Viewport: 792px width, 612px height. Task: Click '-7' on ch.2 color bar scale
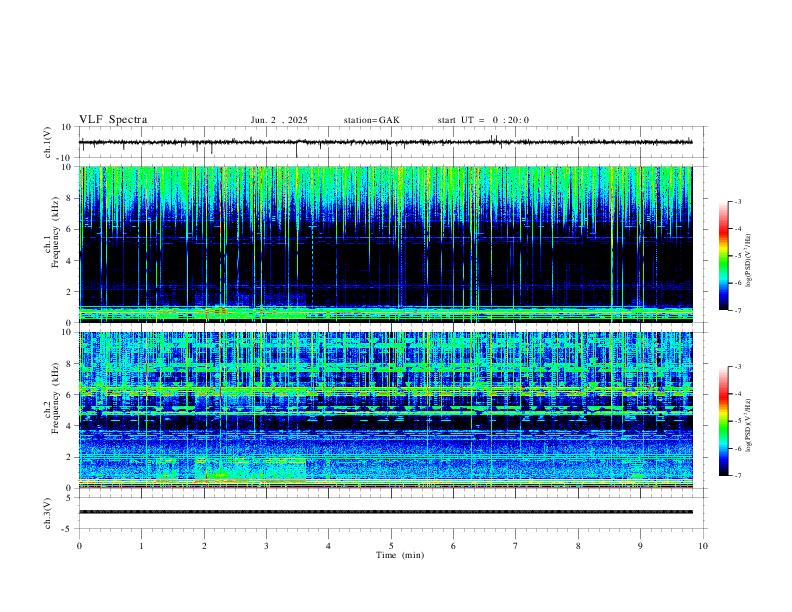(x=738, y=476)
